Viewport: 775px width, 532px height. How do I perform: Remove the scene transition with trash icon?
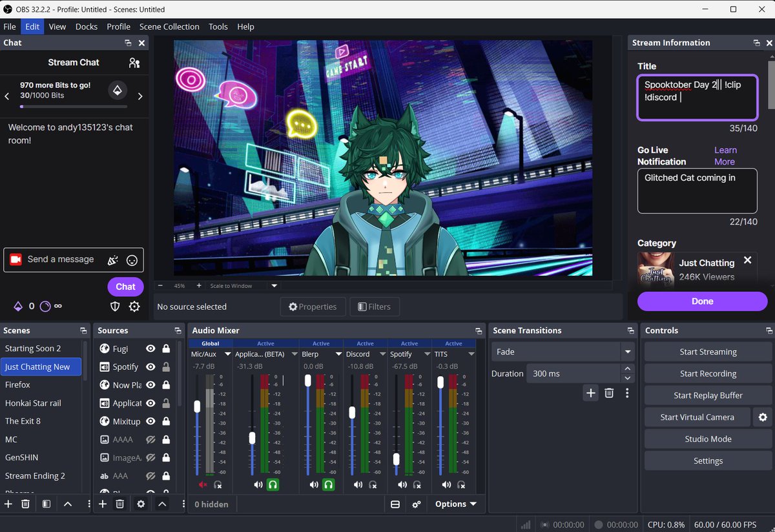tap(609, 393)
